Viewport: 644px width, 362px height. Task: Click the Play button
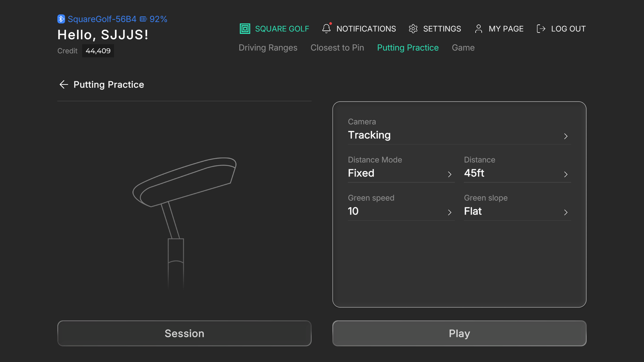click(459, 333)
